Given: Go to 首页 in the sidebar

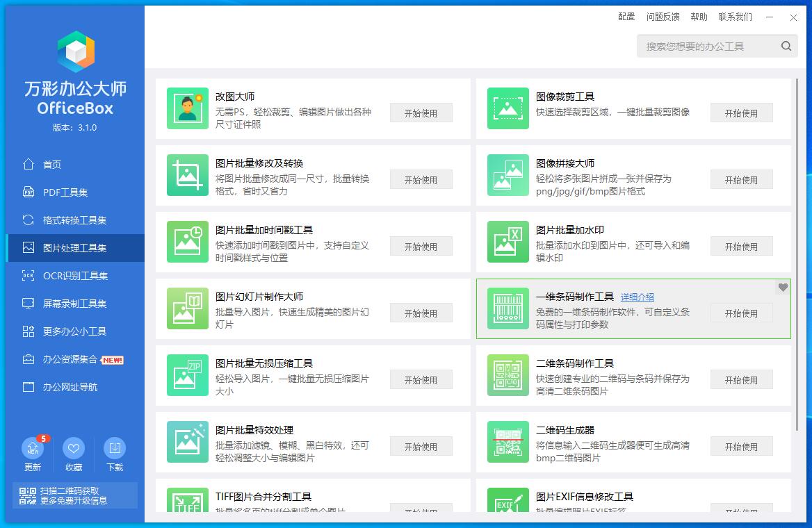Looking at the screenshot, I should [x=75, y=165].
